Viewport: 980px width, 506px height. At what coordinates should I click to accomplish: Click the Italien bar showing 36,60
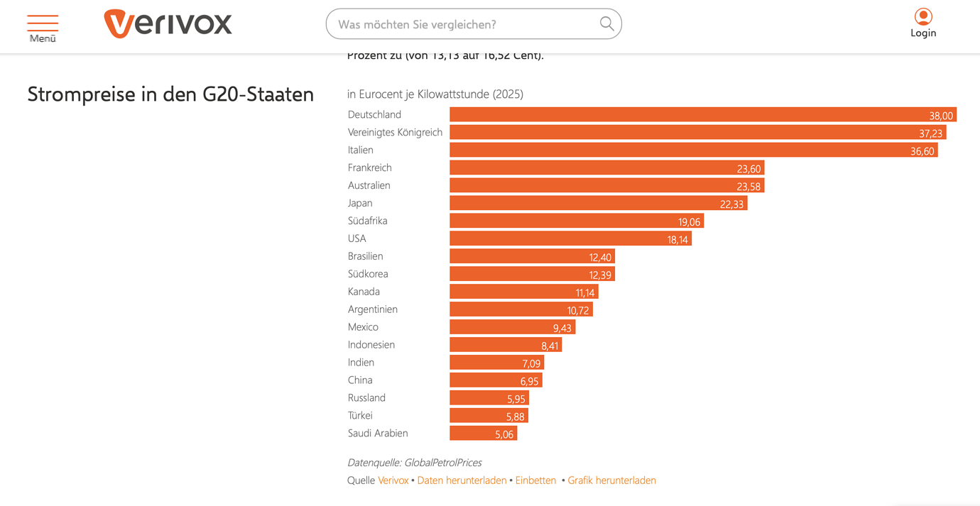[x=693, y=150]
